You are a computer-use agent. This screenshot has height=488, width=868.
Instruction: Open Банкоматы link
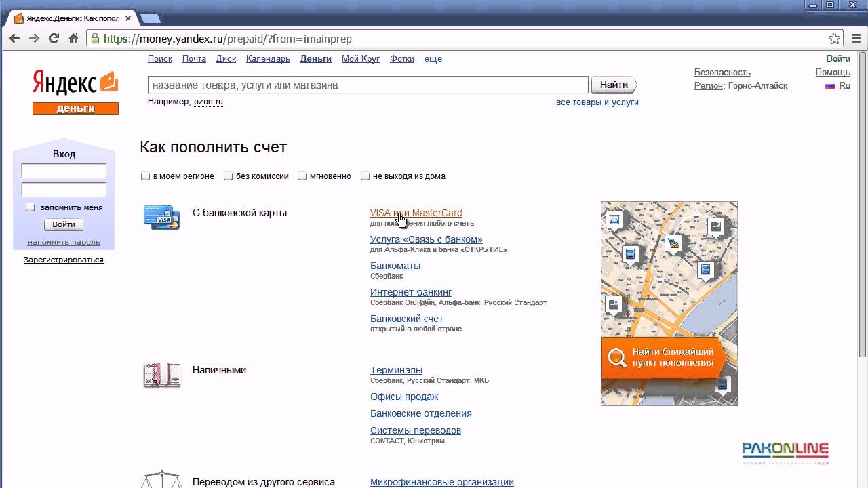pos(395,266)
